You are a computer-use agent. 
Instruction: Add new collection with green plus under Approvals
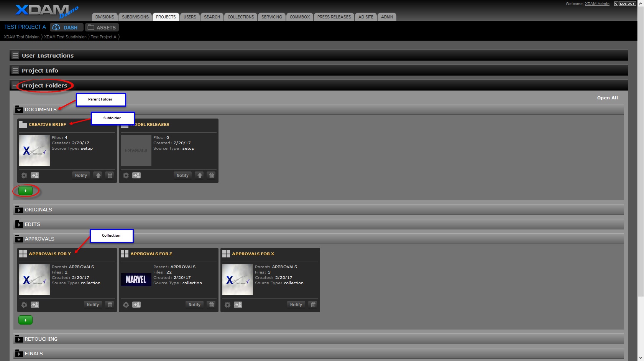tap(26, 320)
